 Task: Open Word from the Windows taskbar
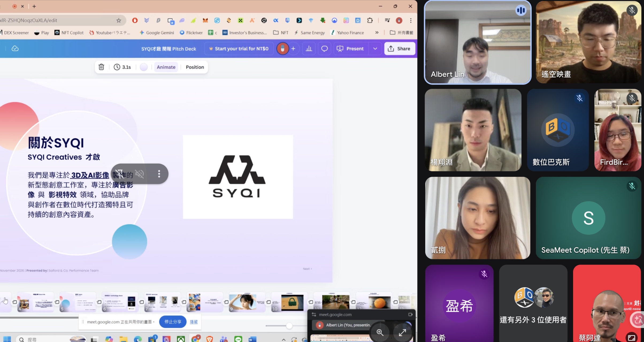252,339
